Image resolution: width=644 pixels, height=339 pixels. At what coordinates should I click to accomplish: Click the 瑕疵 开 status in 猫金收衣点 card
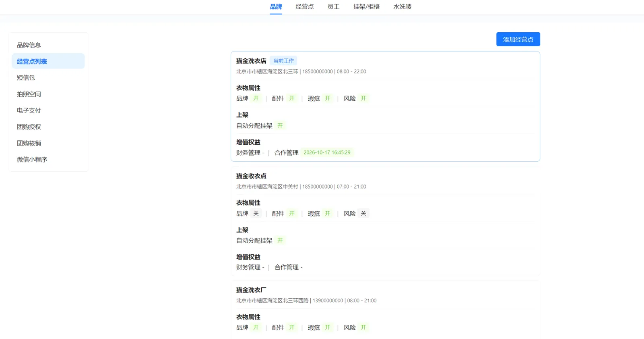click(x=328, y=214)
